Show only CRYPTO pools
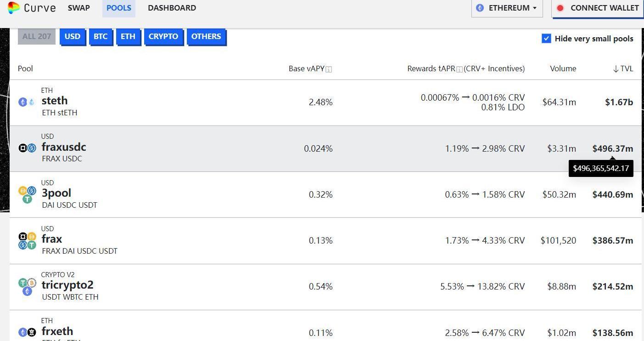Image resolution: width=644 pixels, height=341 pixels. click(x=163, y=36)
